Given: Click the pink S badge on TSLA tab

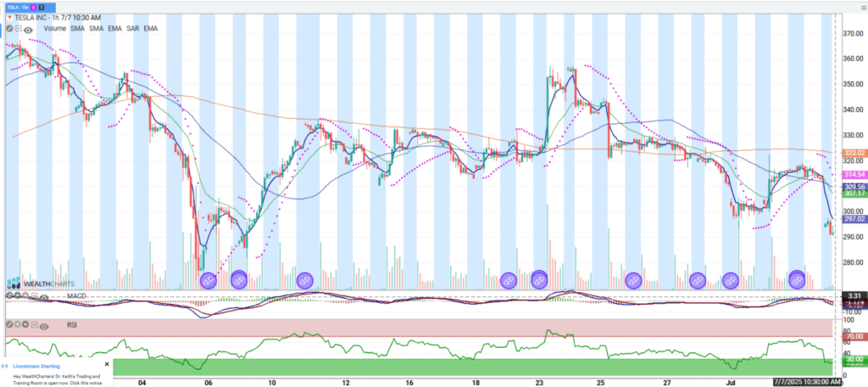Looking at the screenshot, I should pos(33,8).
